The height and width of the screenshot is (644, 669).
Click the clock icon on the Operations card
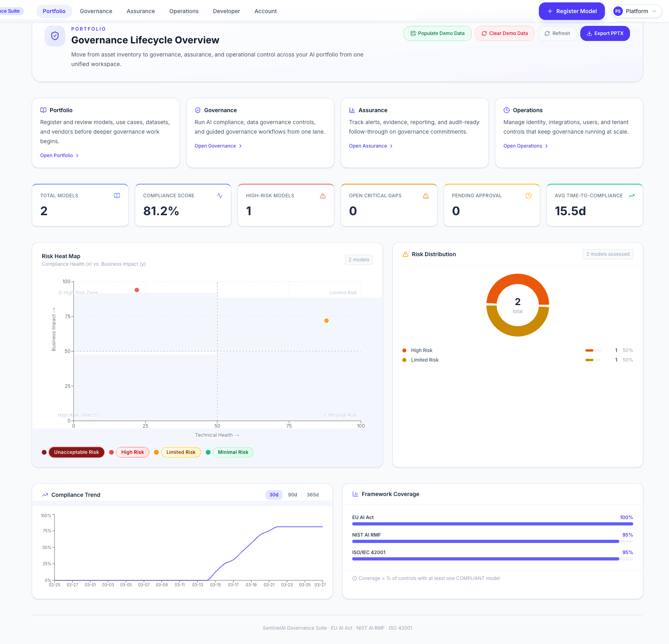point(506,110)
